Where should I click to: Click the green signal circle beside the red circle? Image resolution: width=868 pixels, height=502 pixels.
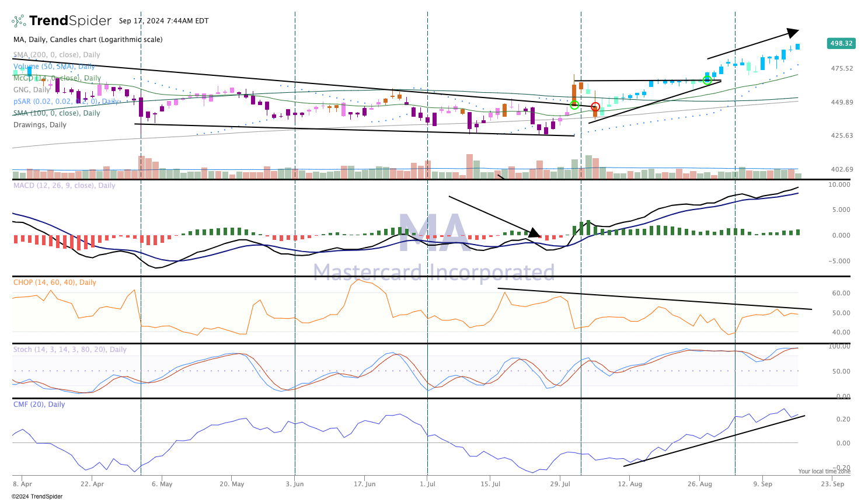(574, 105)
